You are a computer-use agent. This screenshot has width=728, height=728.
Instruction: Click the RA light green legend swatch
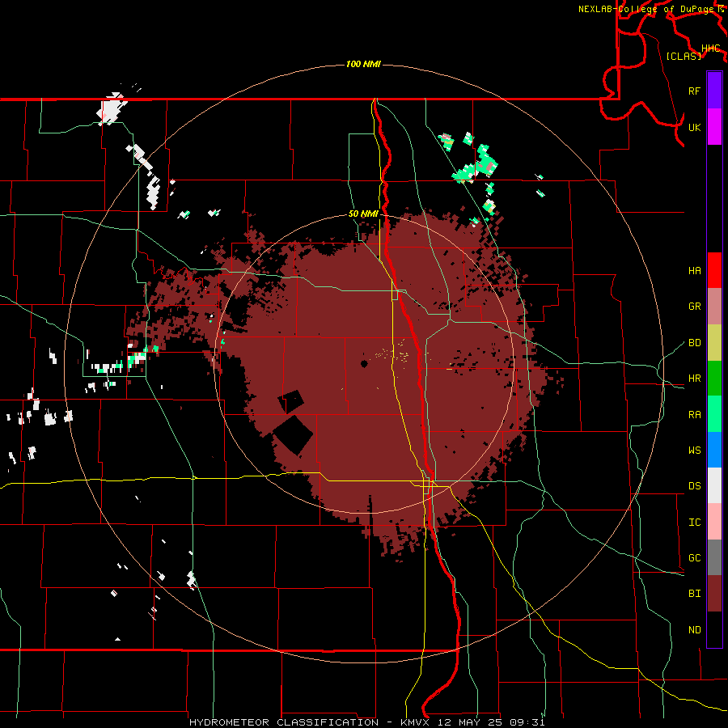tap(714, 414)
